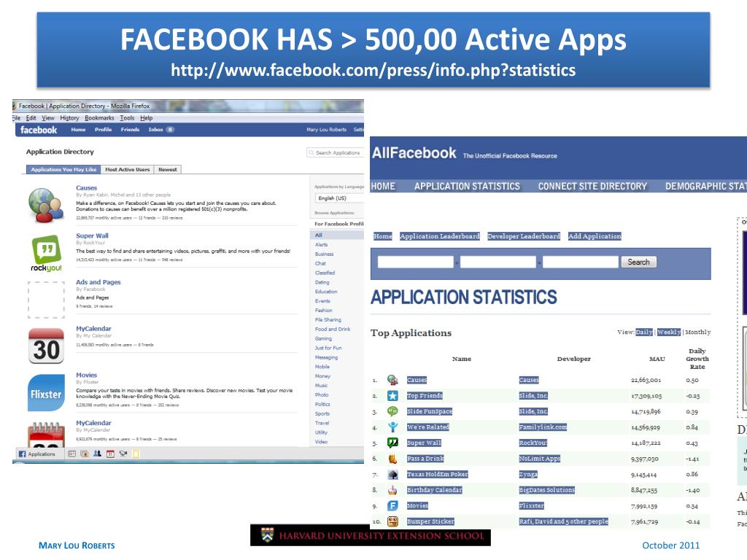Click the first AllFacebook search field
The height and width of the screenshot is (560, 747).
pos(415,262)
